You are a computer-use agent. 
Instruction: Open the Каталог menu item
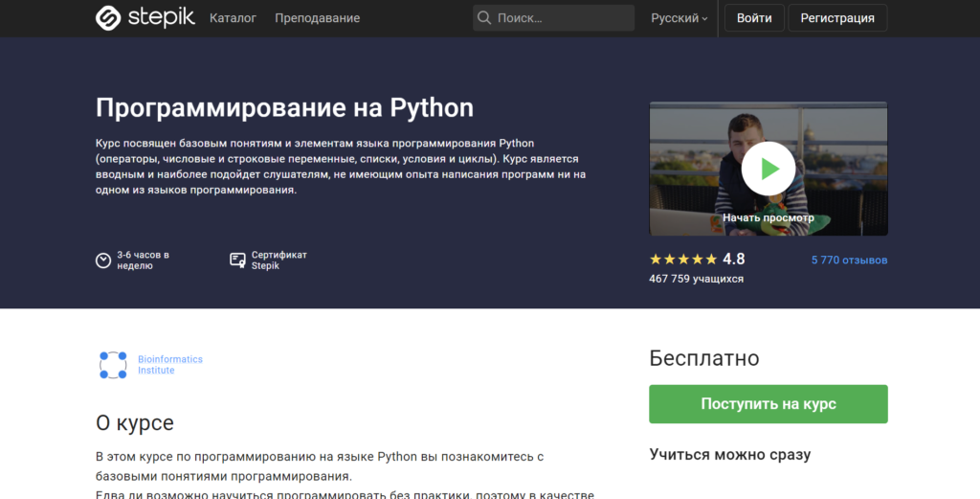[233, 18]
